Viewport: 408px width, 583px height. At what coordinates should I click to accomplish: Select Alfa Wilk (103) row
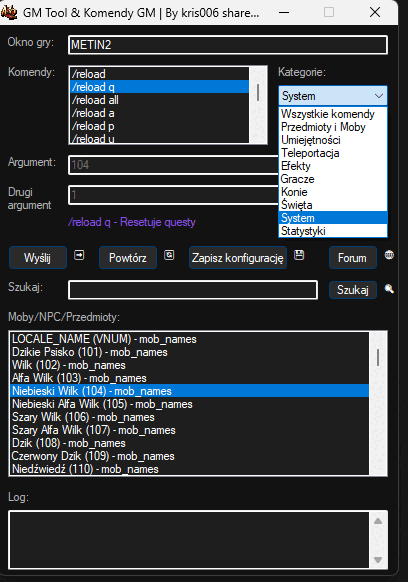point(190,378)
